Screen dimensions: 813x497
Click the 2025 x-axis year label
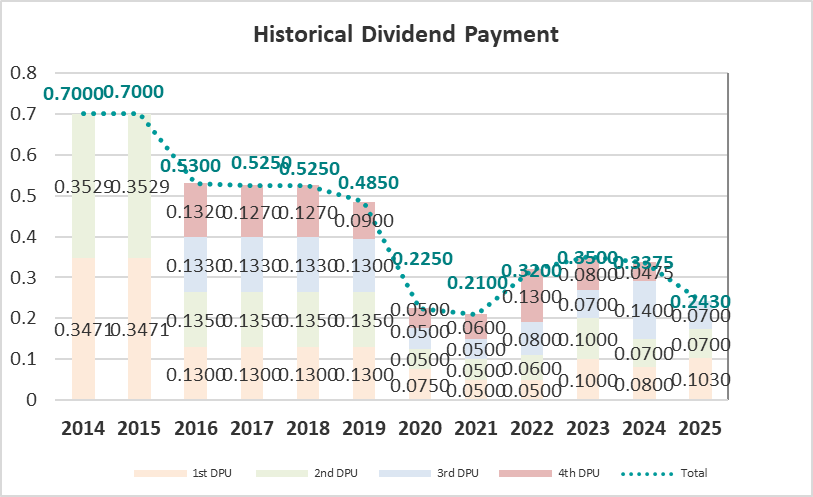click(700, 428)
